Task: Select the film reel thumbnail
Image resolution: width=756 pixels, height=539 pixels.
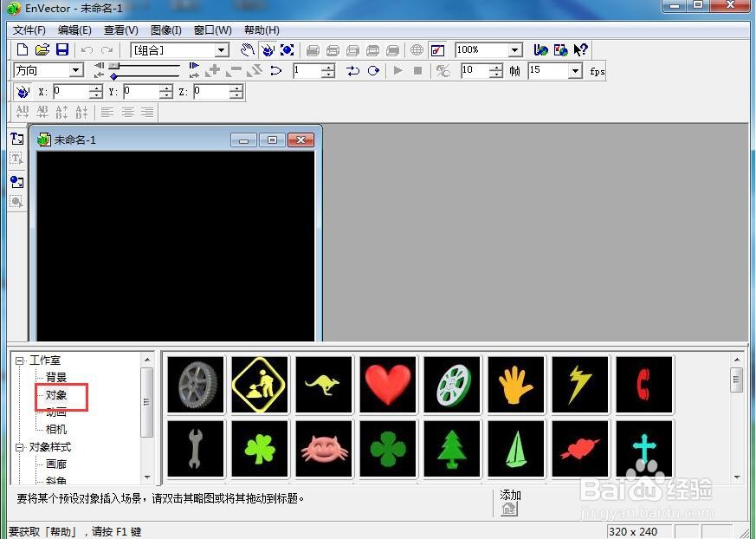Action: pos(452,385)
